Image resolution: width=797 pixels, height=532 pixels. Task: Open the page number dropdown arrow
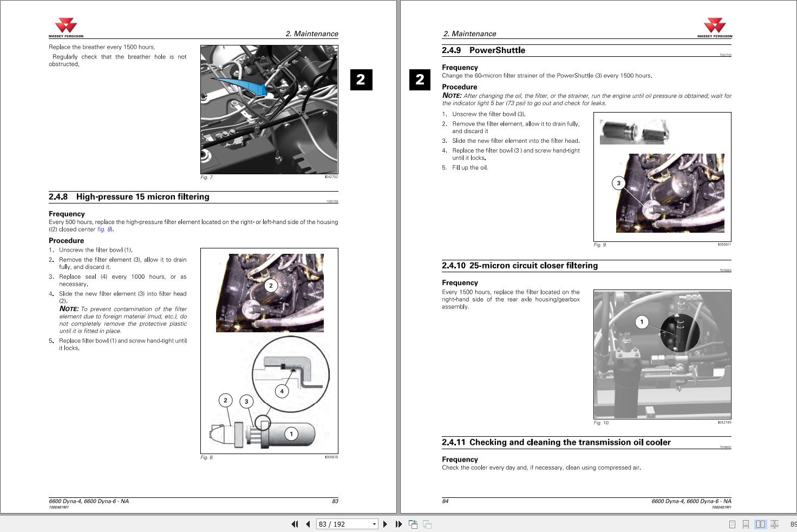pyautogui.click(x=374, y=524)
